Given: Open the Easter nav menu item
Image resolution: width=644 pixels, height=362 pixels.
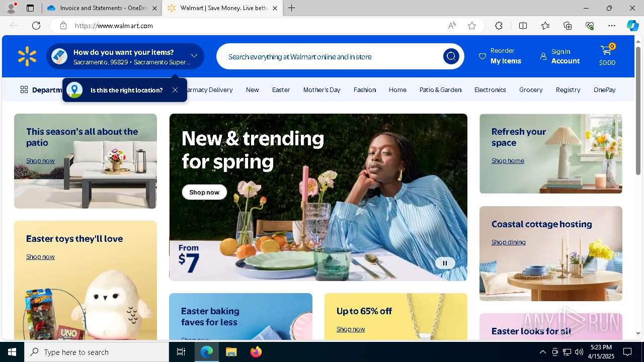Looking at the screenshot, I should (281, 89).
